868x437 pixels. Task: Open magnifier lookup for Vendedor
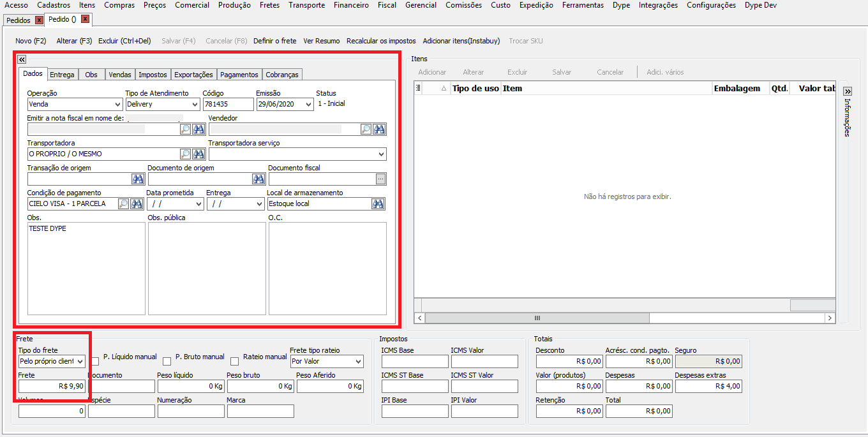click(366, 129)
